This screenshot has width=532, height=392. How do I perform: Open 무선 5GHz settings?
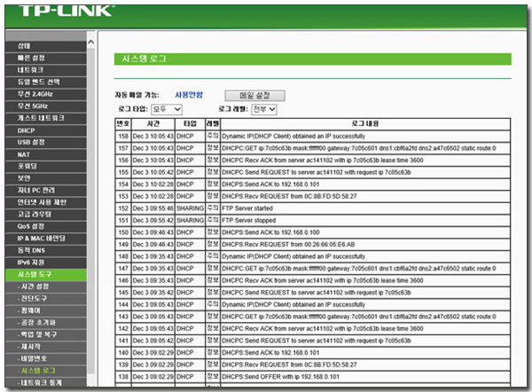(46, 106)
